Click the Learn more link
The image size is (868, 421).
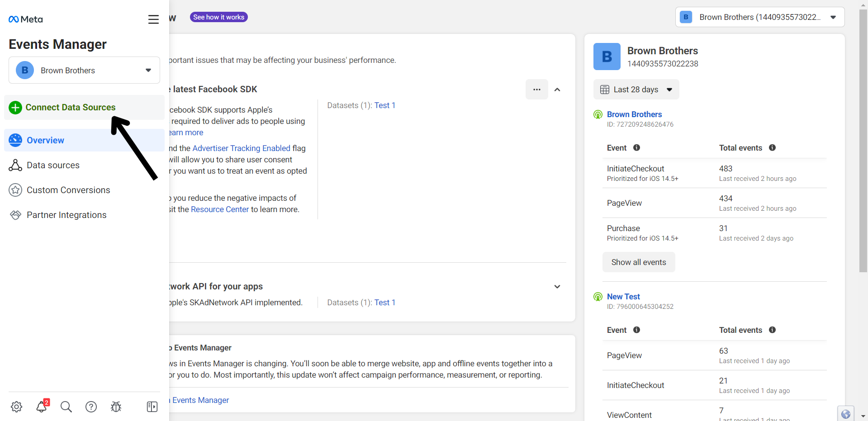[x=186, y=132]
